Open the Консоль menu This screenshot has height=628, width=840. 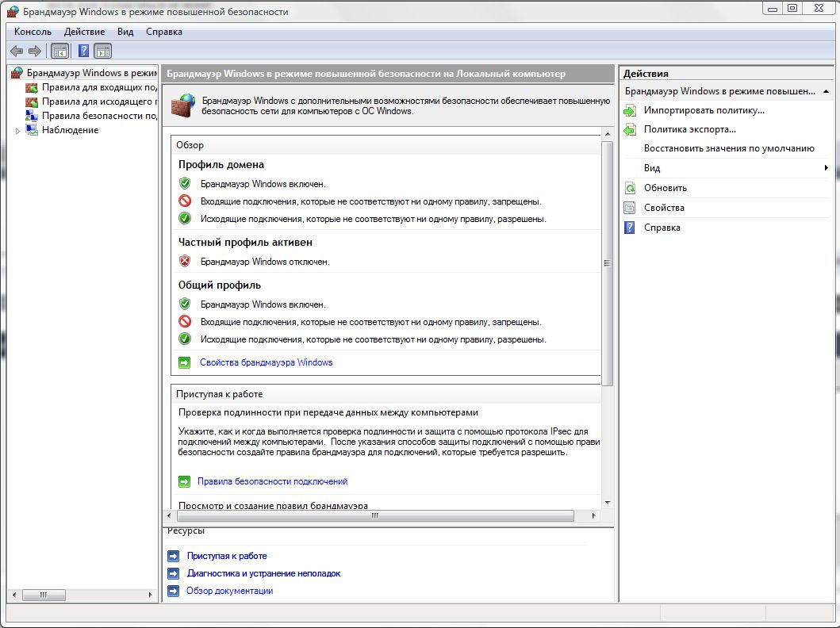coord(33,32)
